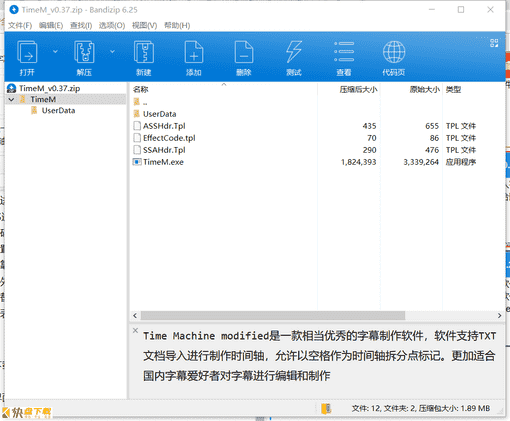Click the EffectCode.tpl file icon
This screenshot has width=510, height=421.
click(137, 138)
